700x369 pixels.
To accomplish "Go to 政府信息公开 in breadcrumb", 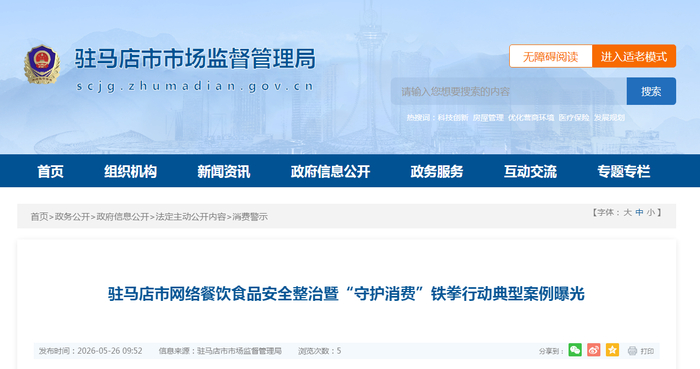I will 122,217.
